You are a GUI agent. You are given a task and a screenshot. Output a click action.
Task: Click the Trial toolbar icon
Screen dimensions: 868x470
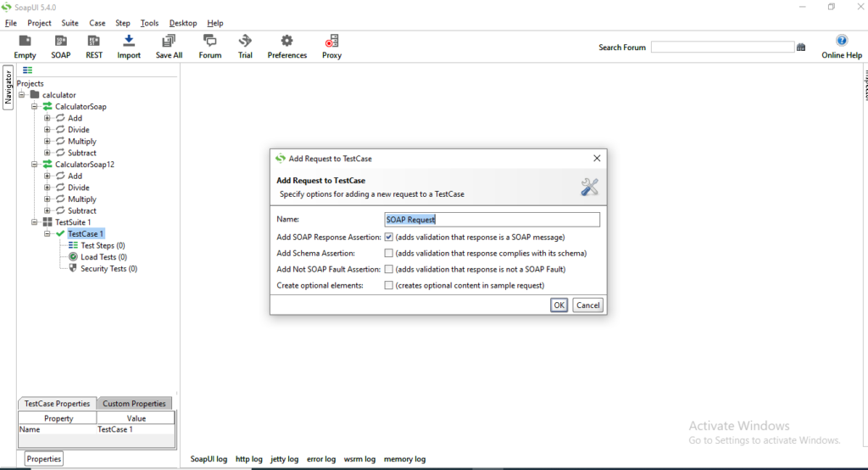(x=245, y=41)
